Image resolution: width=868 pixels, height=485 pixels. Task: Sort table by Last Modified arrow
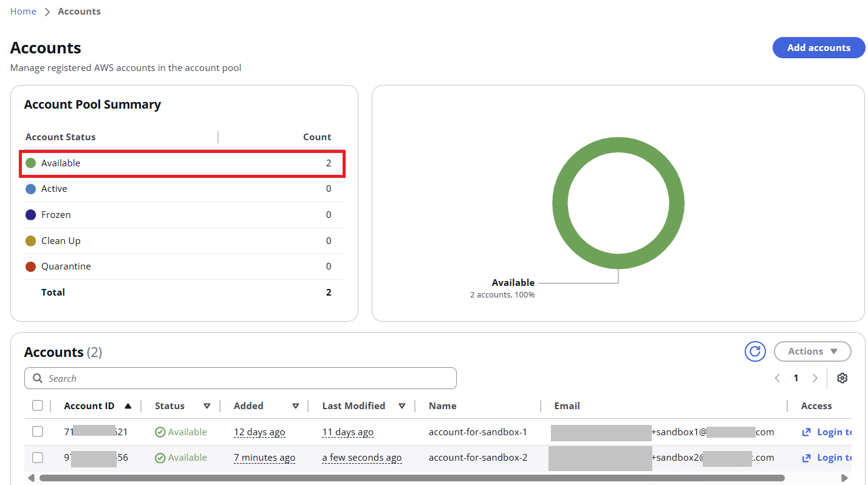pyautogui.click(x=402, y=406)
